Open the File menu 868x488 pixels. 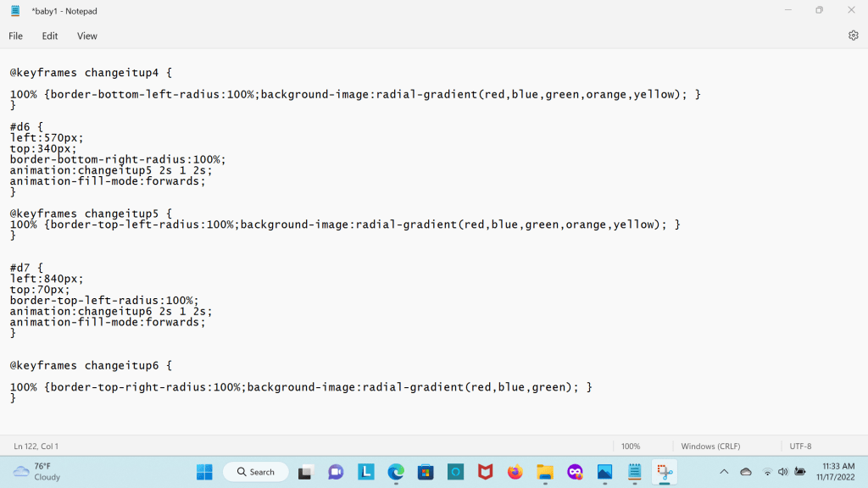click(x=16, y=36)
